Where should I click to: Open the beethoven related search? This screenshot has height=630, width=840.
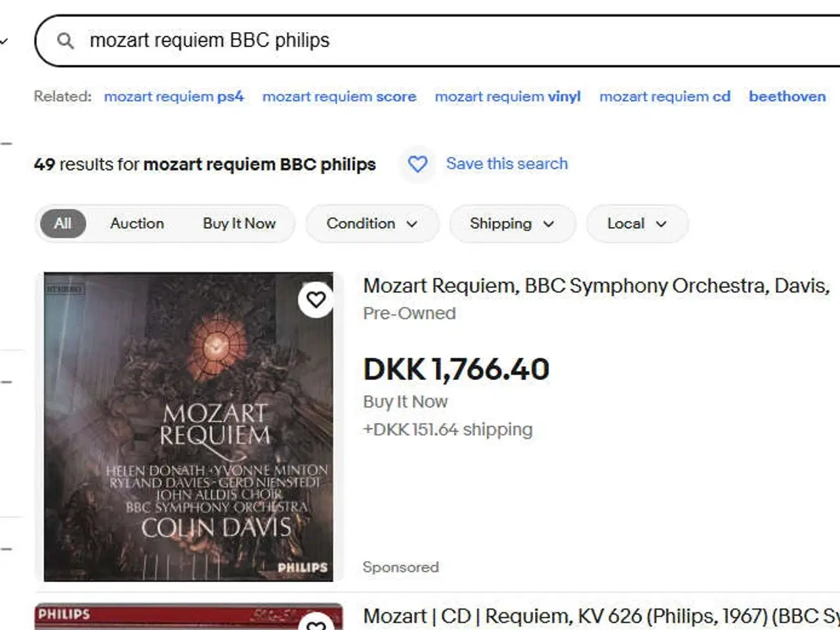point(787,96)
